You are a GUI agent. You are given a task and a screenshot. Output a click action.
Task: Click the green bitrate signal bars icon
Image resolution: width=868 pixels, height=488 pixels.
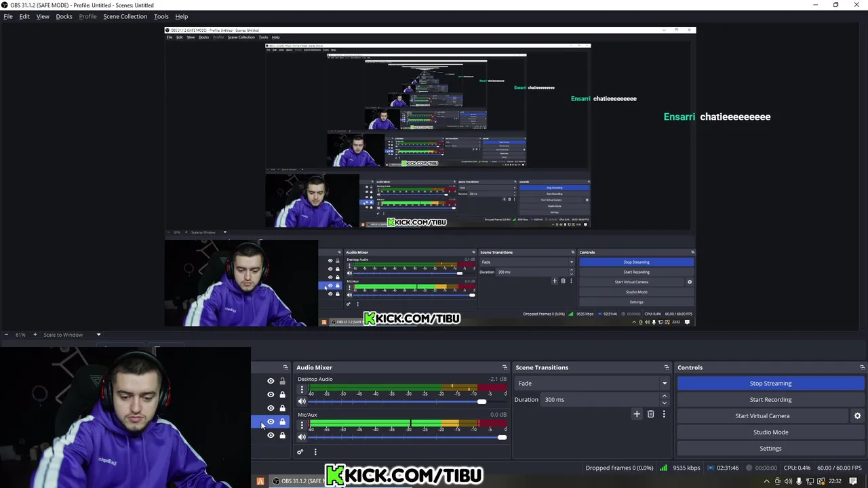(663, 468)
